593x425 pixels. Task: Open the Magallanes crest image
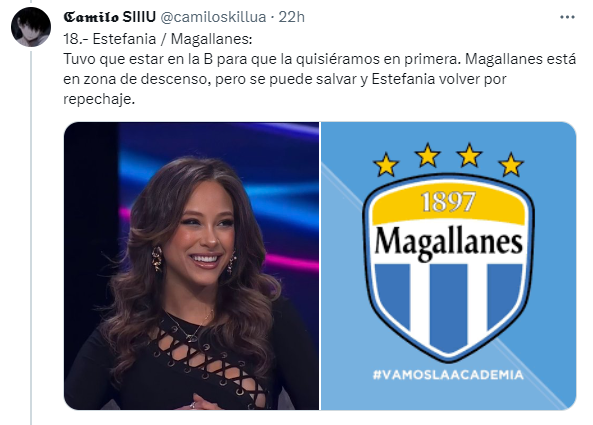(x=449, y=266)
